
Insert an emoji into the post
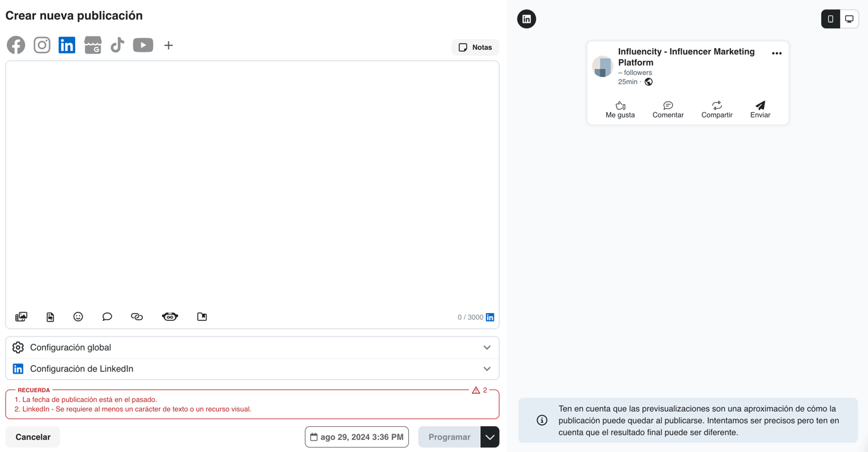[x=78, y=316]
